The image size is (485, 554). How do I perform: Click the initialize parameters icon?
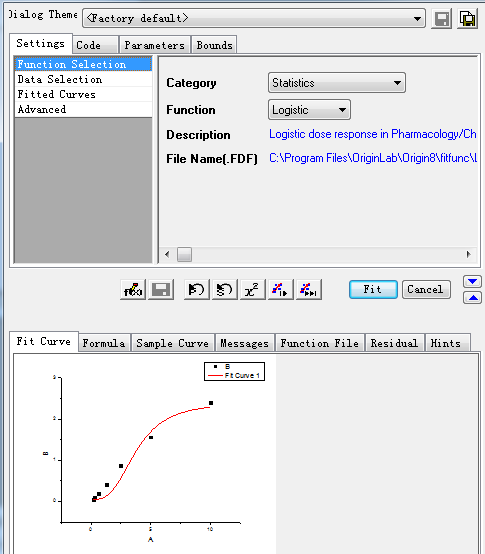196,290
